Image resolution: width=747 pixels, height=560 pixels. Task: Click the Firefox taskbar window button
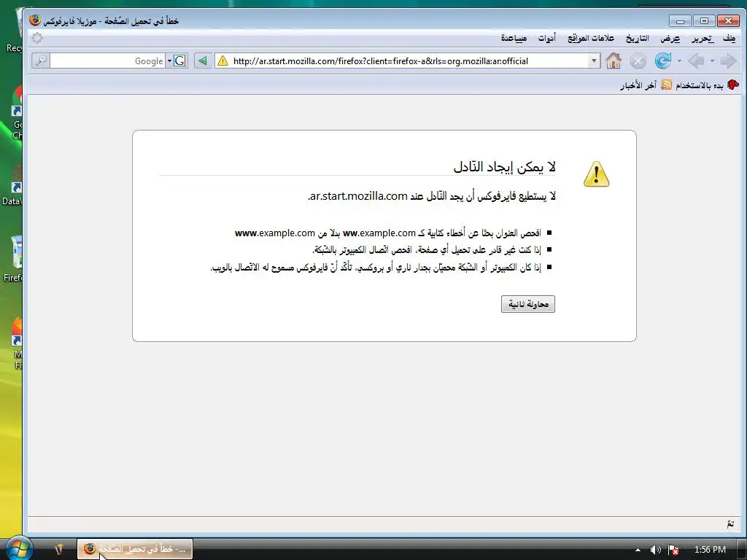pos(135,549)
